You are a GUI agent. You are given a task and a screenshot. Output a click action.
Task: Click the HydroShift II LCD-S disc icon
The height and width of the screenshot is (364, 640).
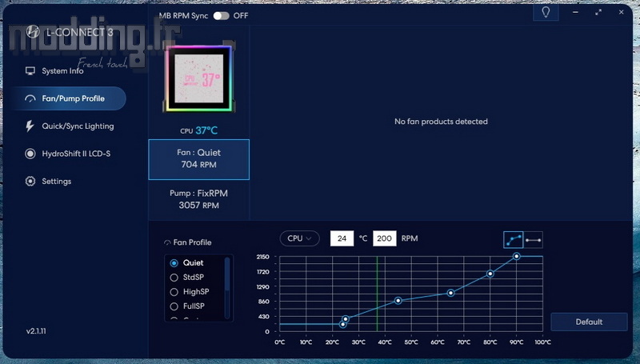30,154
